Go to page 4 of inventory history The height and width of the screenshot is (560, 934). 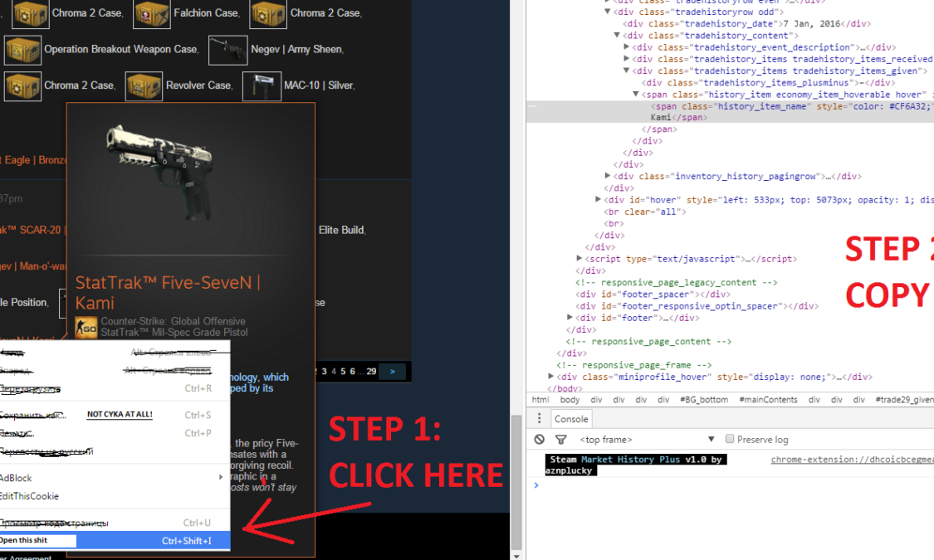[334, 372]
